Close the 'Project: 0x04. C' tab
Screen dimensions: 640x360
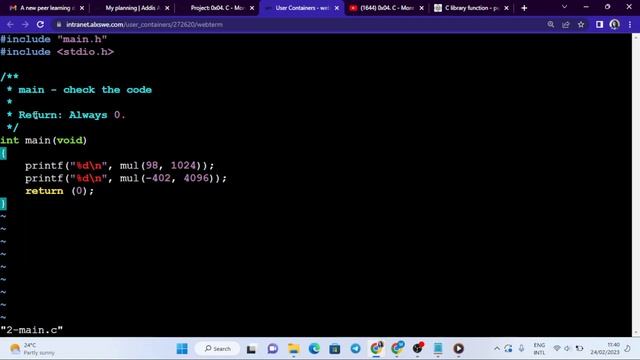click(x=252, y=8)
